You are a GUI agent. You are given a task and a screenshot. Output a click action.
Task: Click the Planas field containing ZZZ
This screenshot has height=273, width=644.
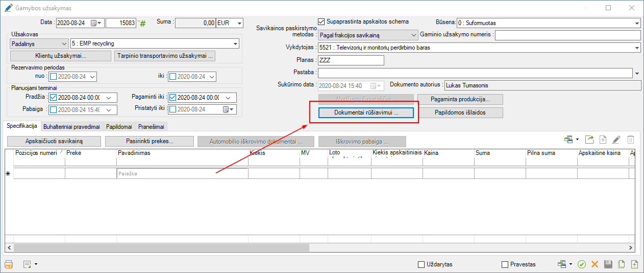(x=350, y=60)
